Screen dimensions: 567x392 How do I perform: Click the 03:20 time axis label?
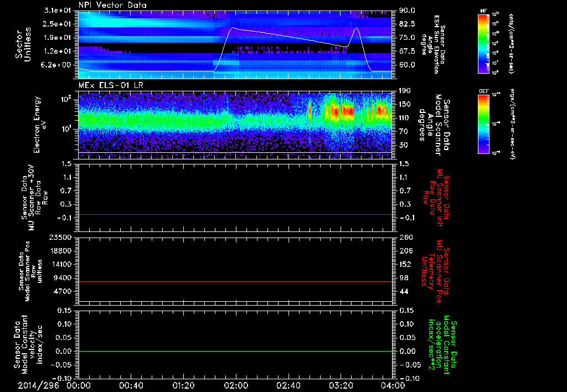click(341, 385)
